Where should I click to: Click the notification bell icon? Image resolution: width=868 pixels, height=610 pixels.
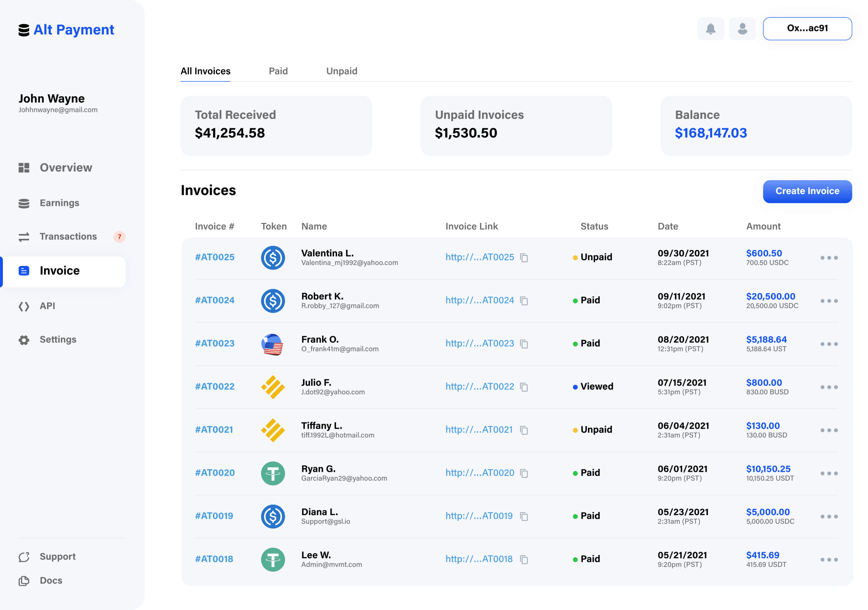(x=710, y=29)
